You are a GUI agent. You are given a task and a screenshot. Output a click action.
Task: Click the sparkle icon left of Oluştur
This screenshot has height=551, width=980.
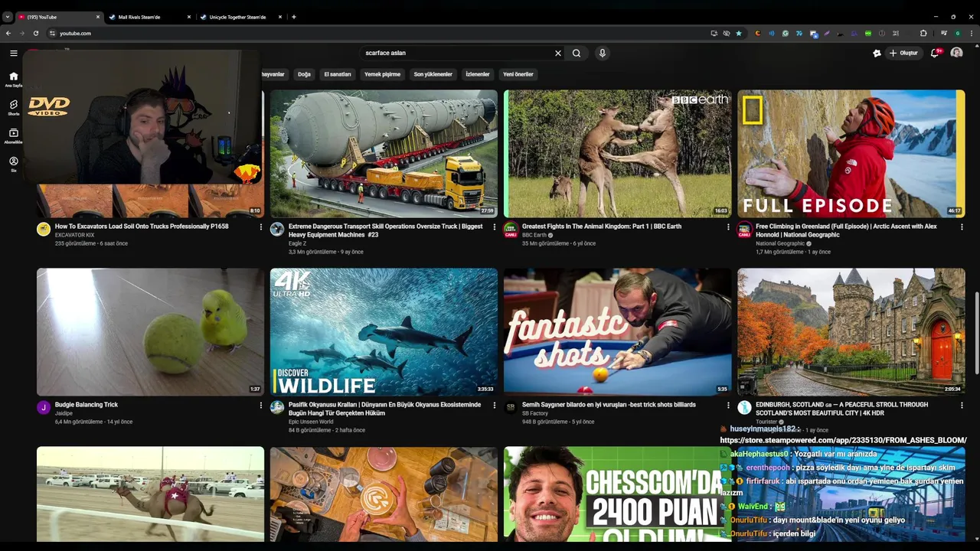(877, 53)
